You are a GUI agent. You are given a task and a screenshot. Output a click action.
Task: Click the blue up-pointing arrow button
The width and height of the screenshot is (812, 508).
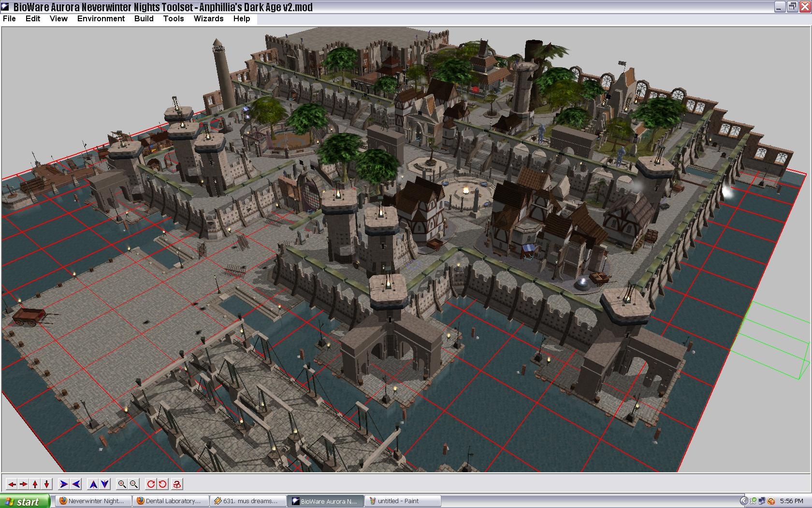(x=93, y=484)
